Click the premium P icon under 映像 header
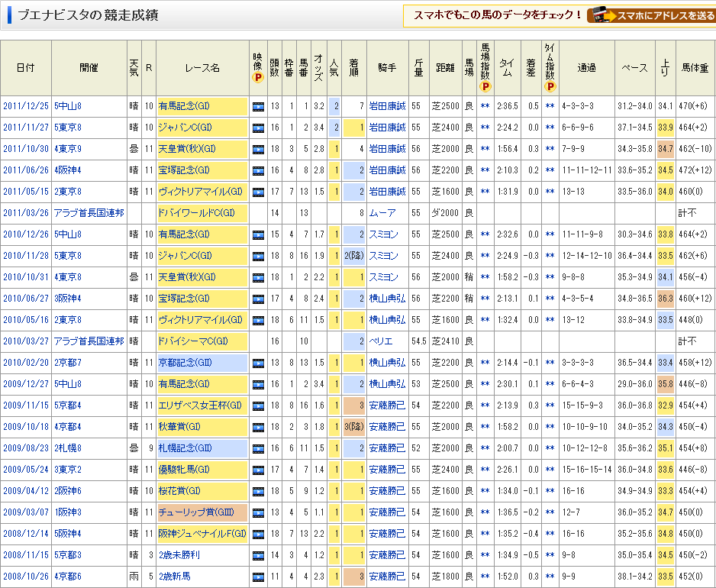The width and height of the screenshot is (716, 588). pos(258,77)
